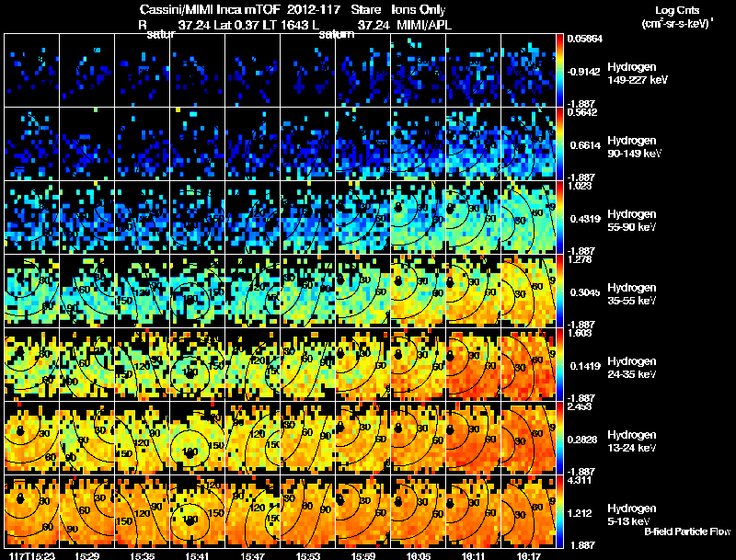Click the '15:41' time axis label

(197, 555)
